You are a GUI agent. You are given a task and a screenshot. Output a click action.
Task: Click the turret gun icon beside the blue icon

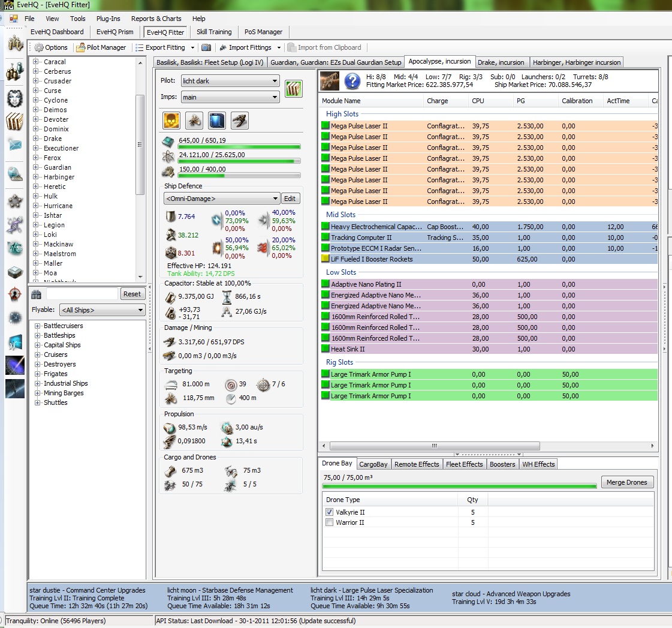coord(240,121)
